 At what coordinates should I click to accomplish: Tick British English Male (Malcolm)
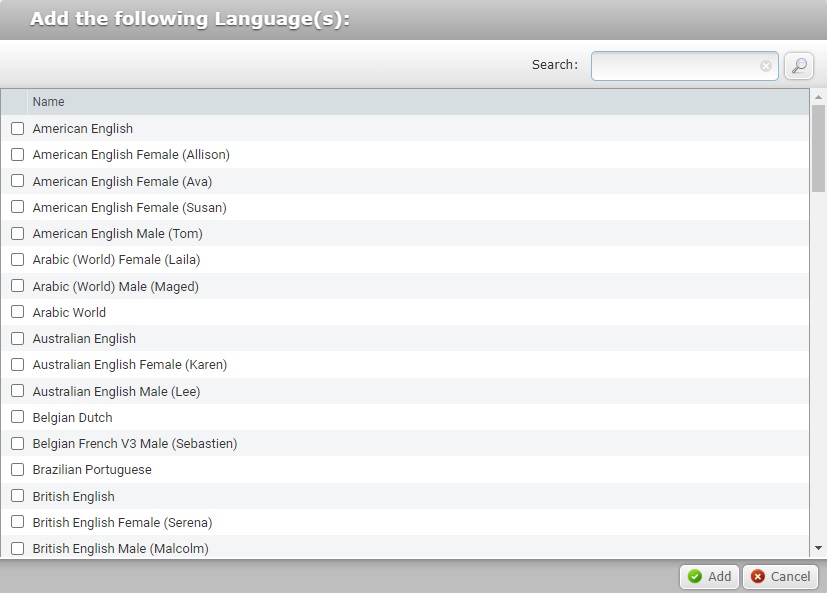click(17, 548)
